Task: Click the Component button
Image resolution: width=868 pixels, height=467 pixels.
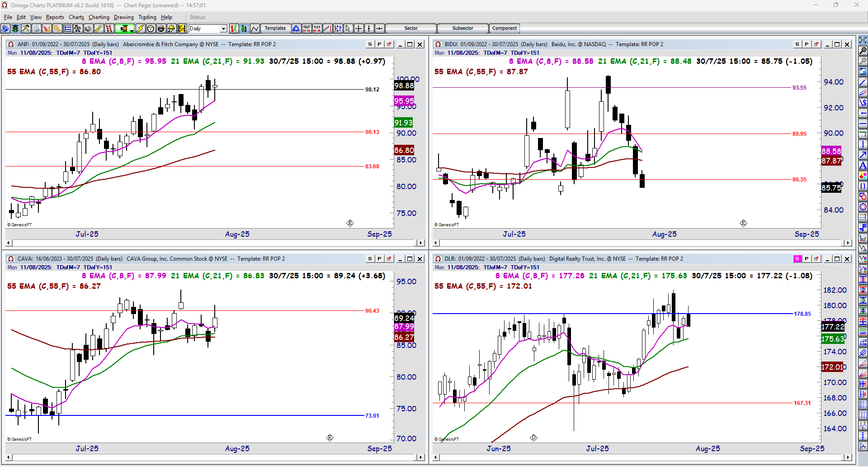Action: [505, 29]
